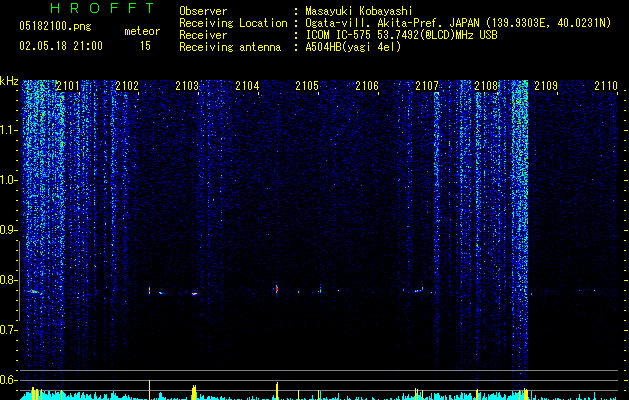Screen dimensions: 629x400
Task: Click the HROFFT title text
Action: pos(103,8)
